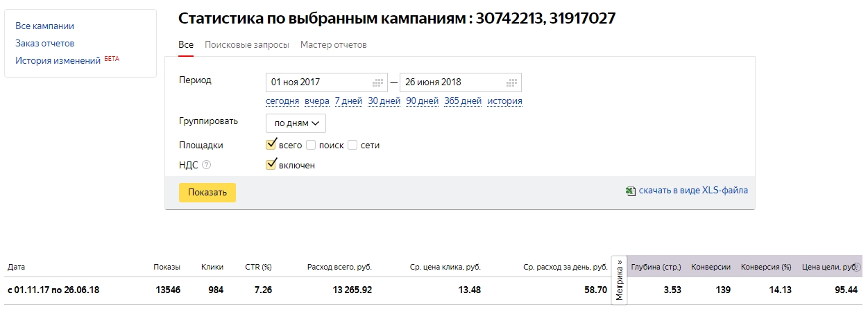
Task: Select the '30 дней' period shortcut
Action: (384, 101)
